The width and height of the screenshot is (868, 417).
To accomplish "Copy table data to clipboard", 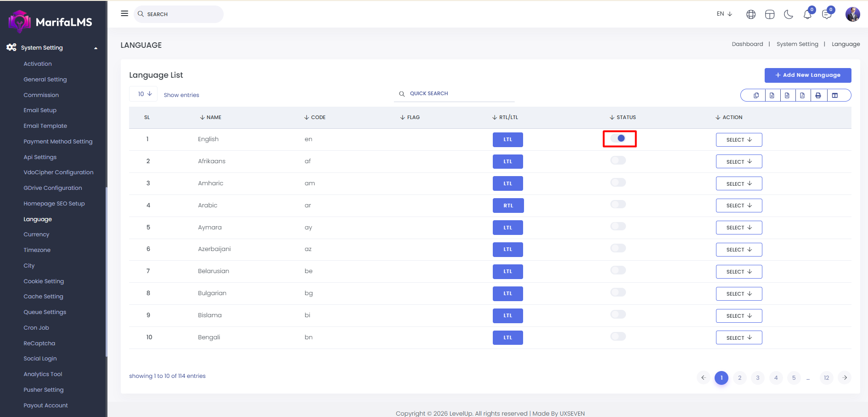I will pyautogui.click(x=756, y=96).
